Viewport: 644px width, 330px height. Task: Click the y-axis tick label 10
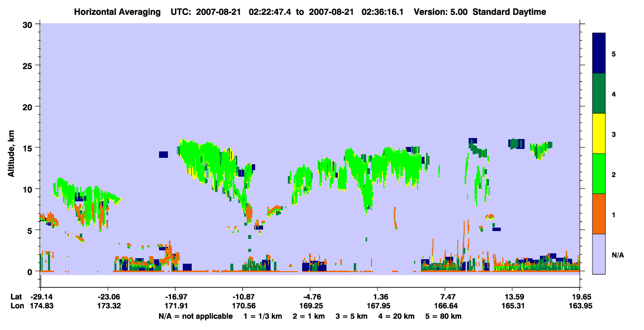pyautogui.click(x=29, y=189)
